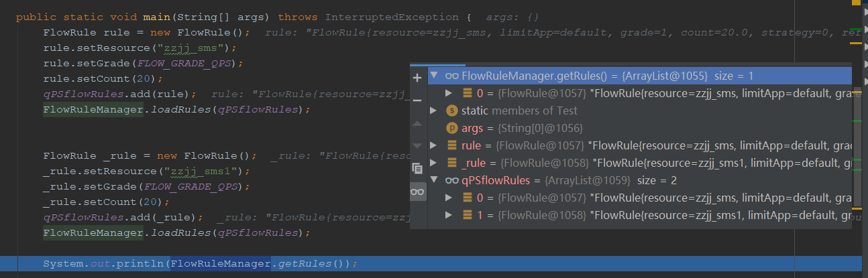Click the object icon beside the rule variable
The height and width of the screenshot is (278, 868).
[452, 145]
